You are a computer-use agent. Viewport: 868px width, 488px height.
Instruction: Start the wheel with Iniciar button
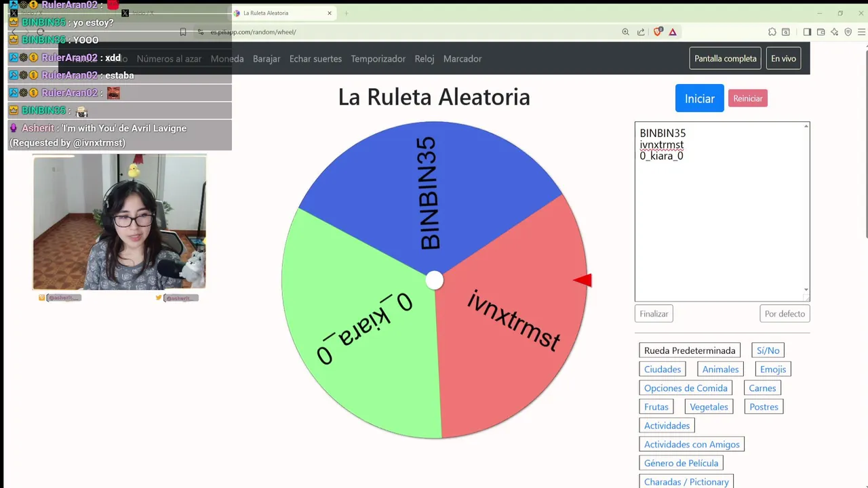coord(699,98)
